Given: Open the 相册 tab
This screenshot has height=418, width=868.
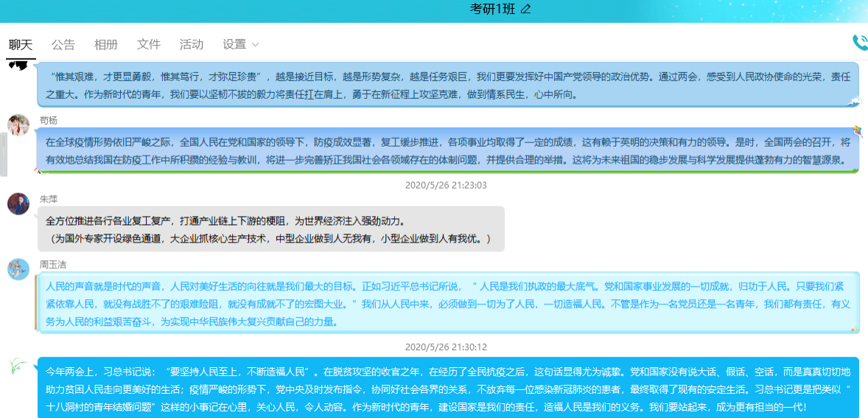Looking at the screenshot, I should coord(105,45).
